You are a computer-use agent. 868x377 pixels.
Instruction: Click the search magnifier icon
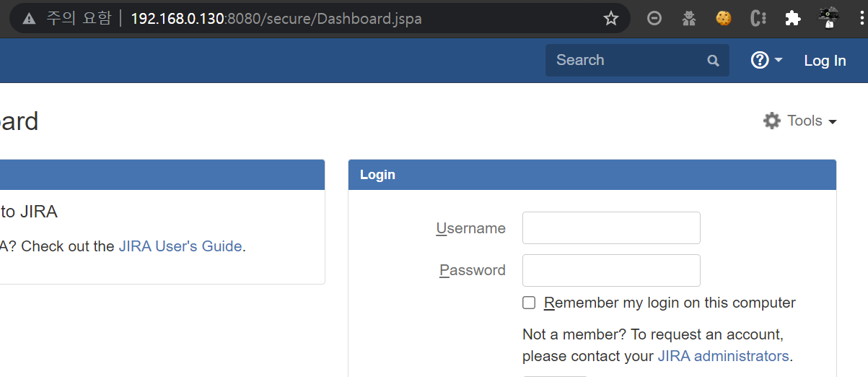714,61
